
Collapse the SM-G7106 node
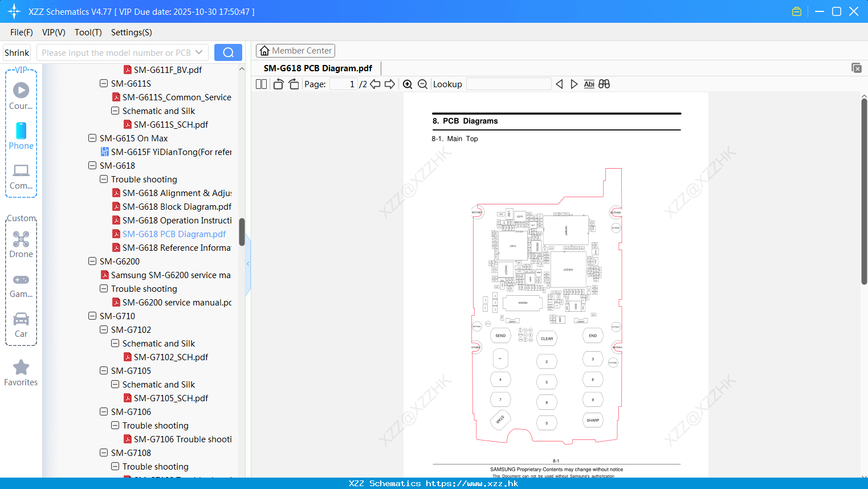click(104, 411)
